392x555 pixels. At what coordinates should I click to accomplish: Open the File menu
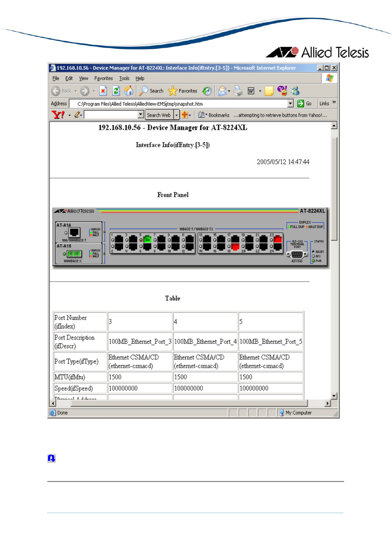pyautogui.click(x=56, y=79)
